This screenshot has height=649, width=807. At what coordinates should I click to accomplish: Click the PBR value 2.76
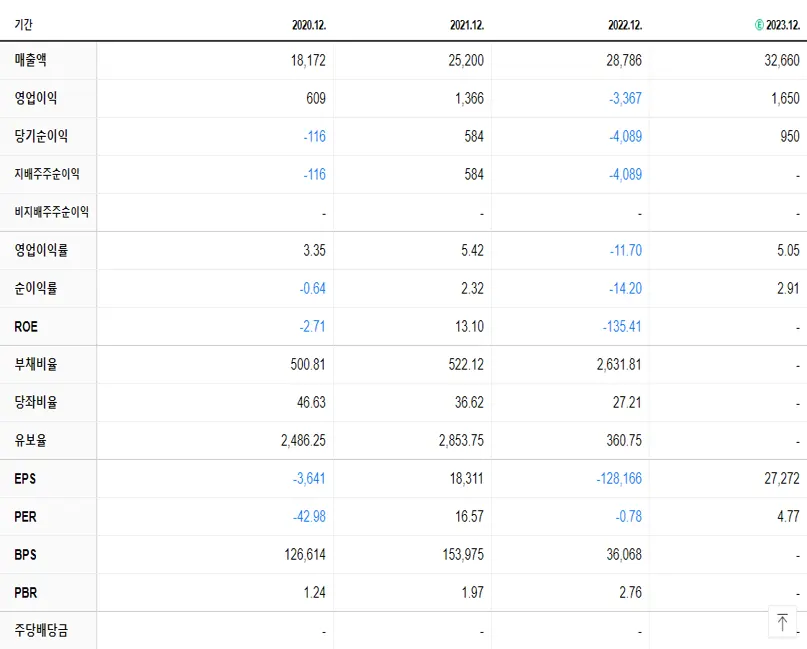[630, 592]
